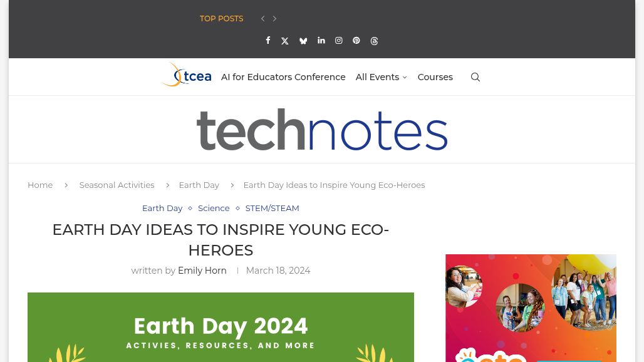Click the TCEA logo
The width and height of the screenshot is (644, 362).
[x=186, y=75]
